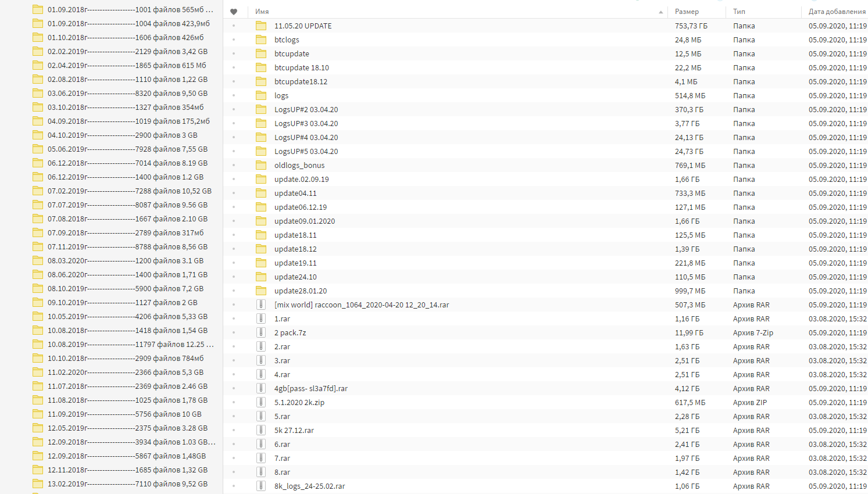Mark 8.rar as favorite via its dot

[234, 472]
